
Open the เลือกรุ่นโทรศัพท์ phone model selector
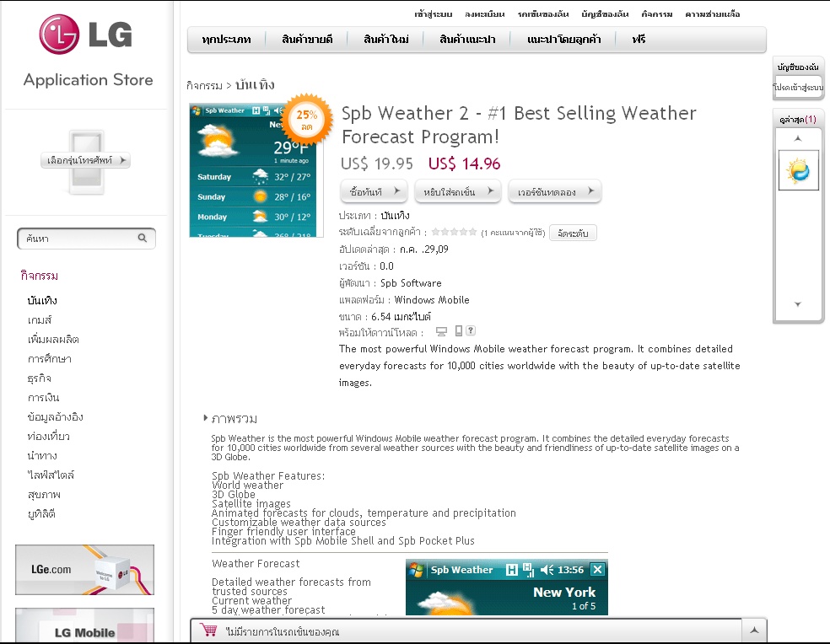point(86,160)
